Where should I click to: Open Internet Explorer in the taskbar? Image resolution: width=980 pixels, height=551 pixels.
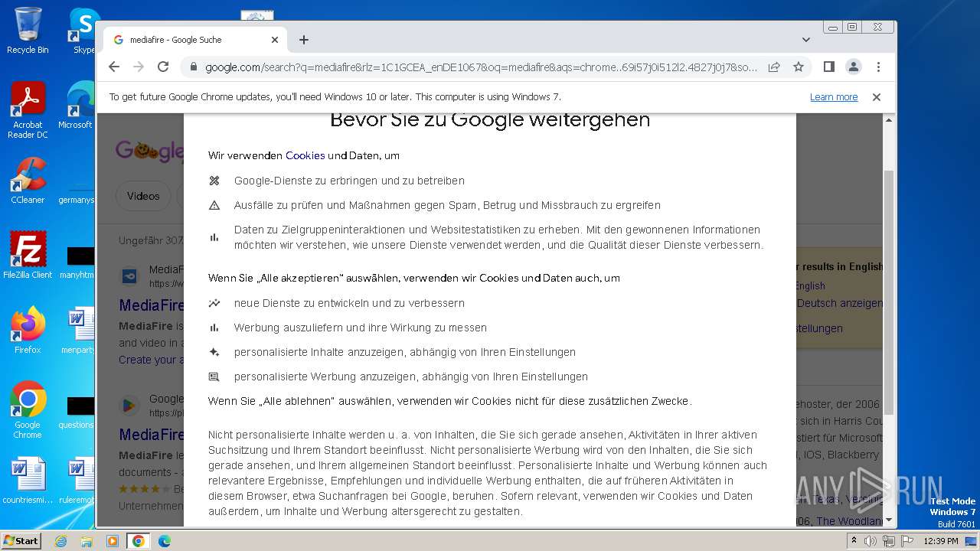click(60, 541)
